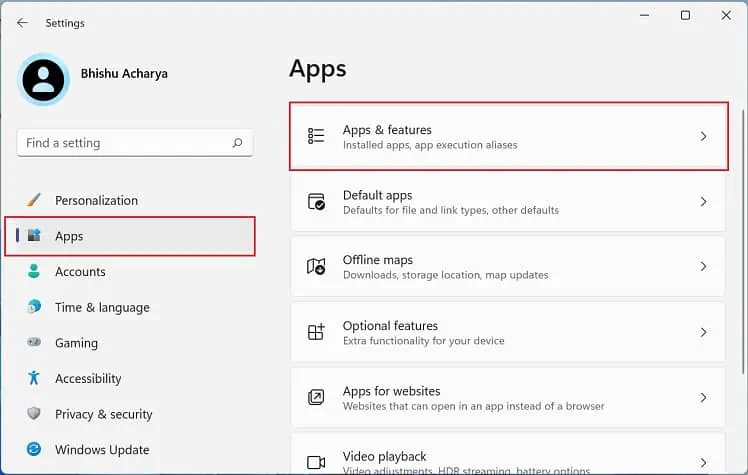The width and height of the screenshot is (748, 475).
Task: Open Gaming settings section
Action: [x=76, y=343]
